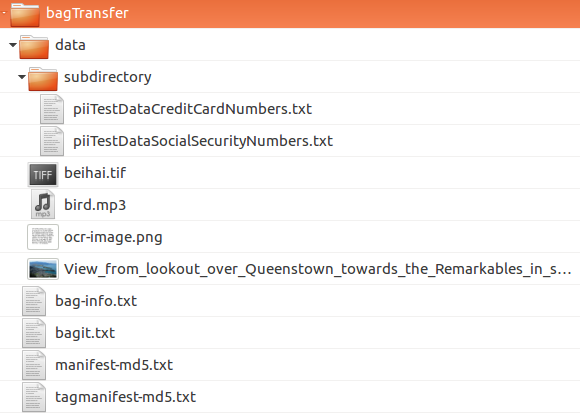Collapse the subdirectory folder arrow
The width and height of the screenshot is (580, 417).
pos(22,77)
